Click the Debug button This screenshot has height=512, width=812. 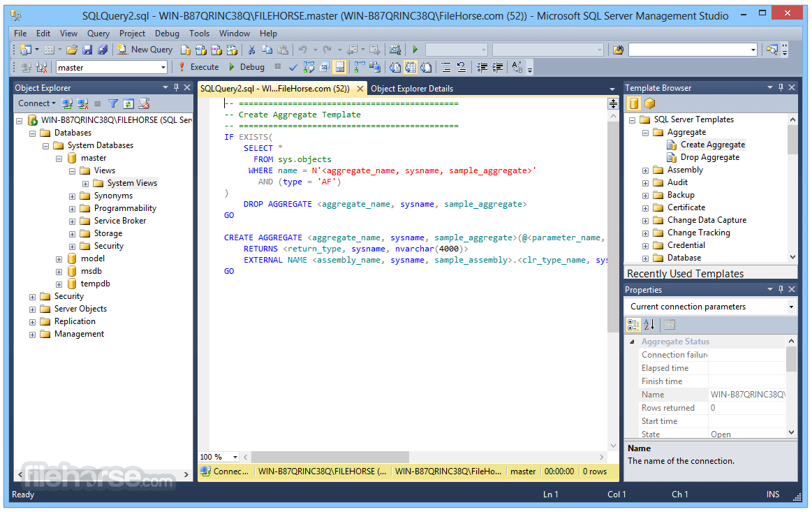pyautogui.click(x=247, y=67)
